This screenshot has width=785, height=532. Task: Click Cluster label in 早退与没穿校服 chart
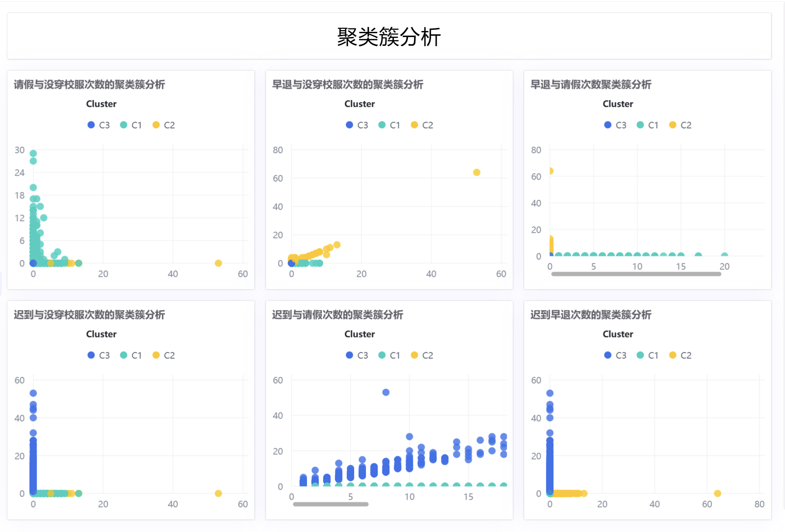(359, 104)
